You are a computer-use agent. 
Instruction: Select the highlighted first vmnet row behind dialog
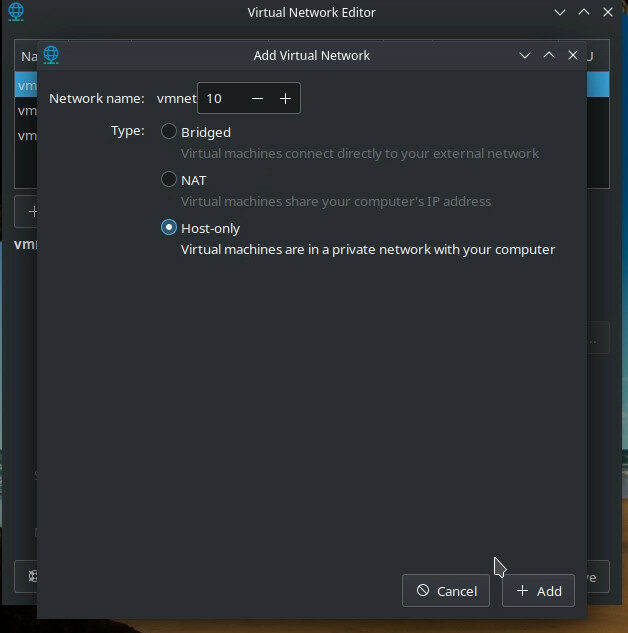[x=26, y=86]
